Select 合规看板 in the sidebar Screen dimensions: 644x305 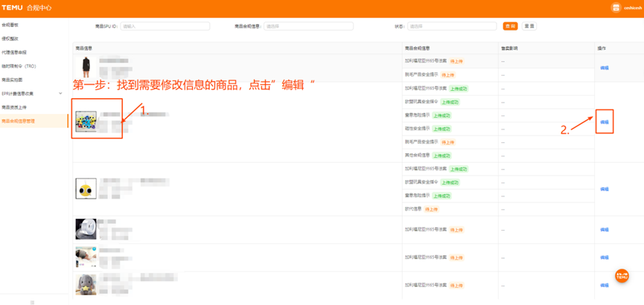pos(10,25)
